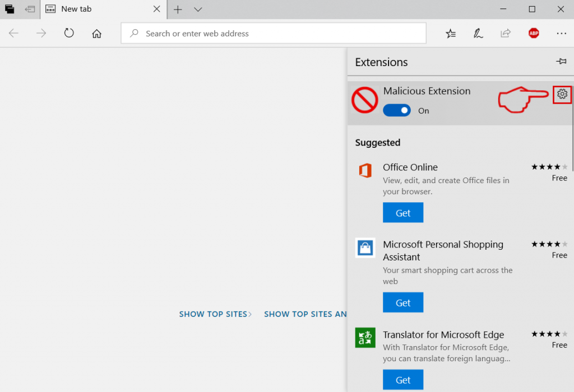574x392 pixels.
Task: Open the Malicious Extension settings gear
Action: click(x=562, y=95)
